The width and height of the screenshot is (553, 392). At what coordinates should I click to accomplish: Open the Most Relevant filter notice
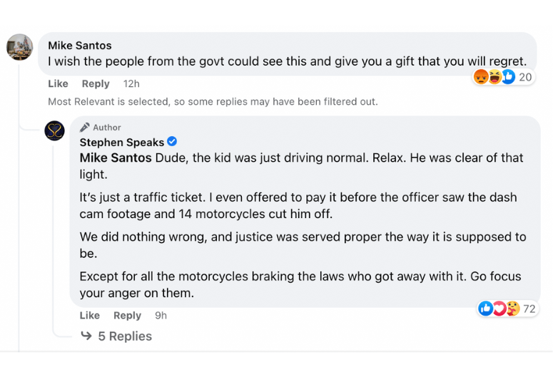tap(213, 102)
